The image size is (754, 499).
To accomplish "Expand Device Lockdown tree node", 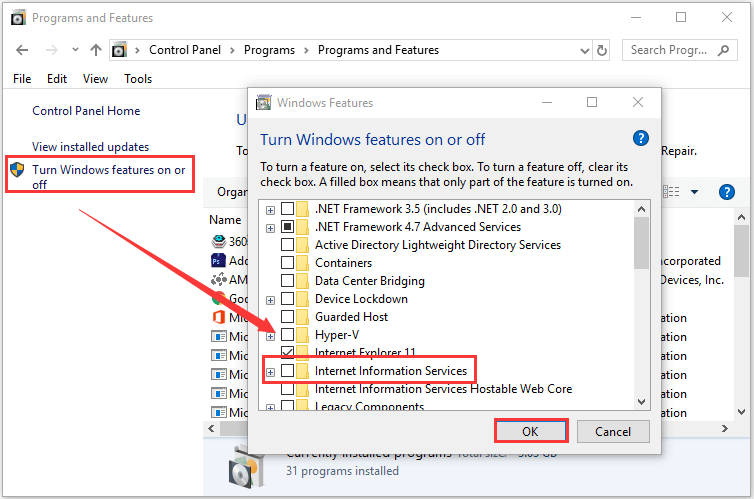I will pyautogui.click(x=270, y=300).
